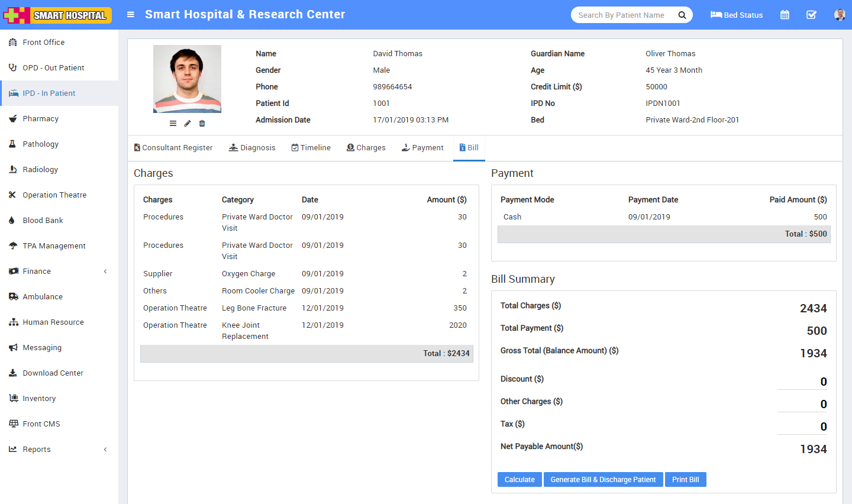Viewport: 852px width, 504px height.
Task: Open the patient details list icon
Action: tap(173, 123)
